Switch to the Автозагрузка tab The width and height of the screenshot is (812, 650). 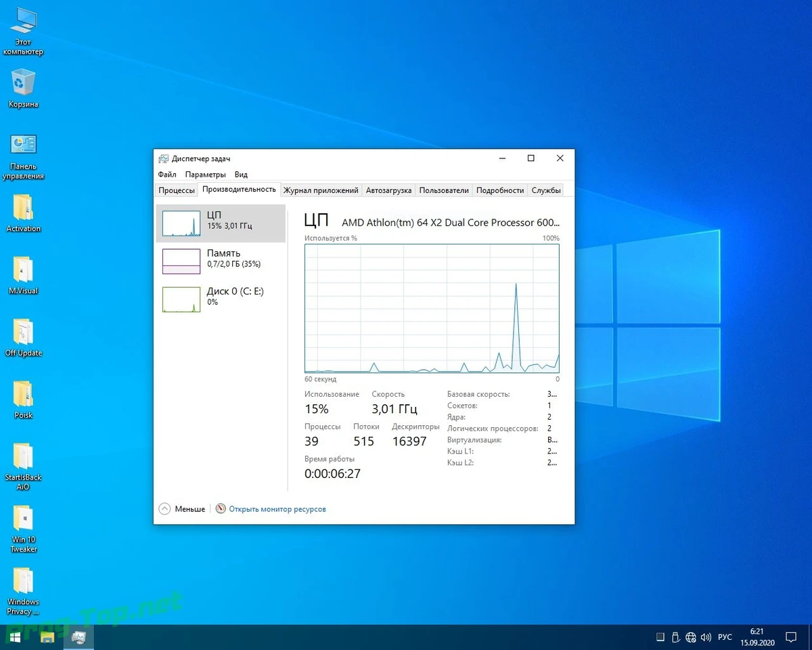[x=388, y=190]
